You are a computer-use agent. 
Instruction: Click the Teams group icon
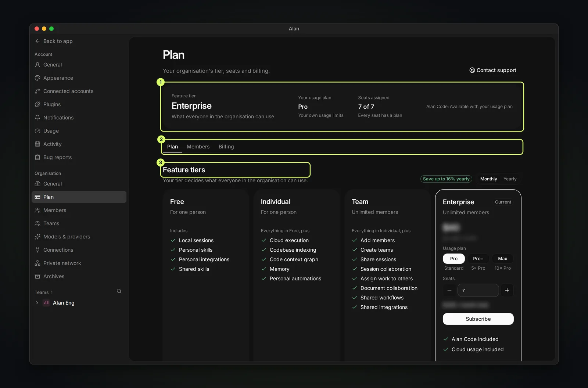point(37,223)
